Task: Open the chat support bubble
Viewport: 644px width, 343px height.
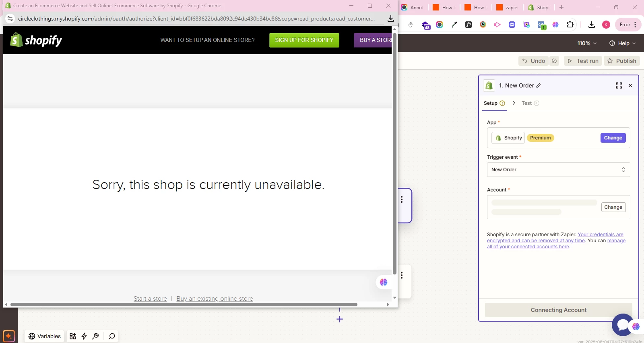Action: (x=622, y=325)
